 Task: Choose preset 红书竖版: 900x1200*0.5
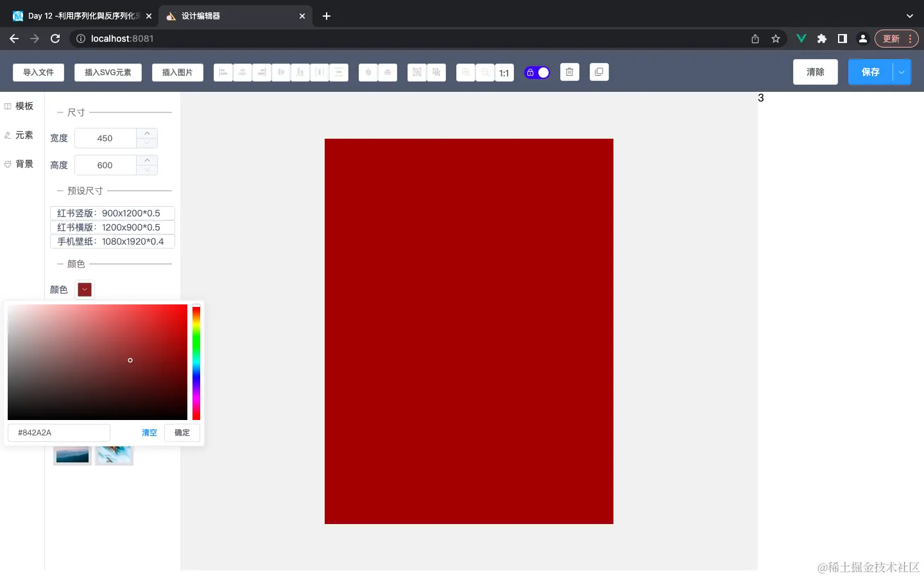click(112, 213)
